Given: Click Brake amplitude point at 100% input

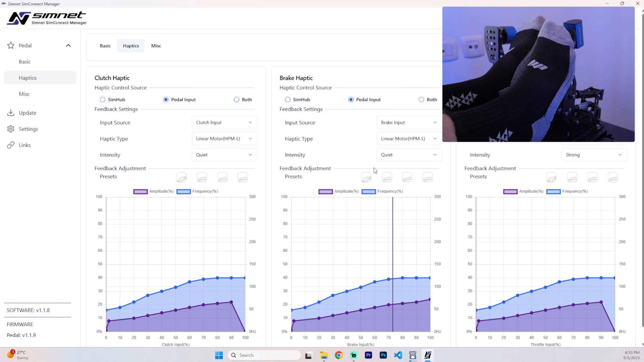Looking at the screenshot, I should click(x=430, y=300).
